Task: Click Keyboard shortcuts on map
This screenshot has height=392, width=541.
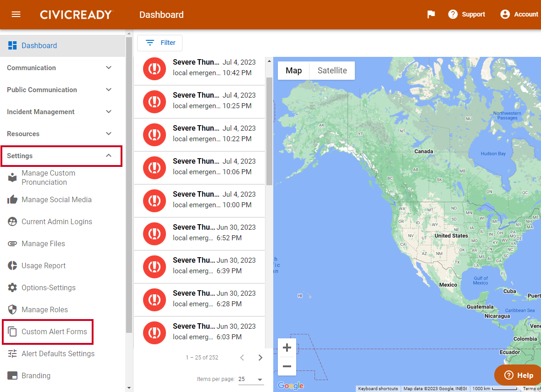Action: (x=378, y=388)
